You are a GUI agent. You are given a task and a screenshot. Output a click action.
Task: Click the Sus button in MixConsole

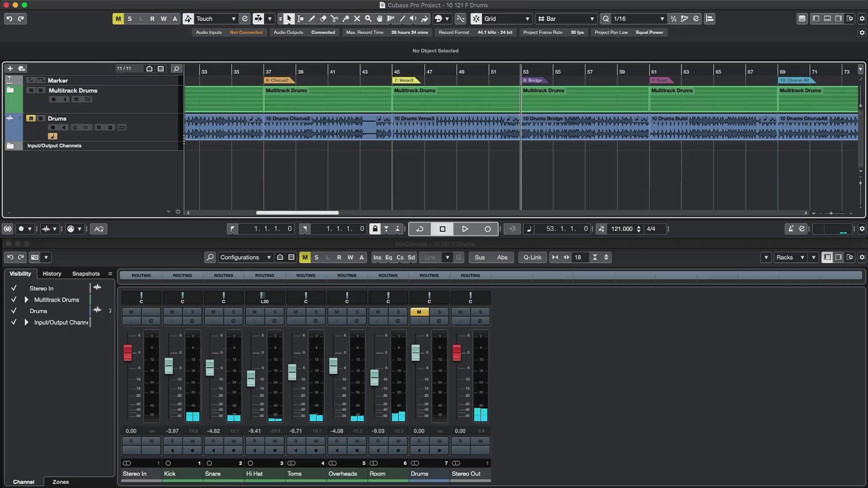(x=480, y=257)
